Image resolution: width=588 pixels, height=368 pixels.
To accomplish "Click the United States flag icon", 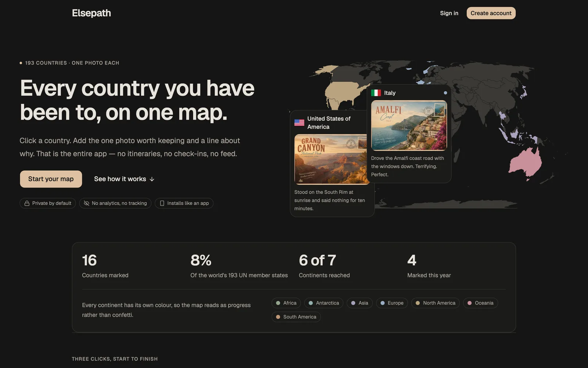I will [299, 123].
